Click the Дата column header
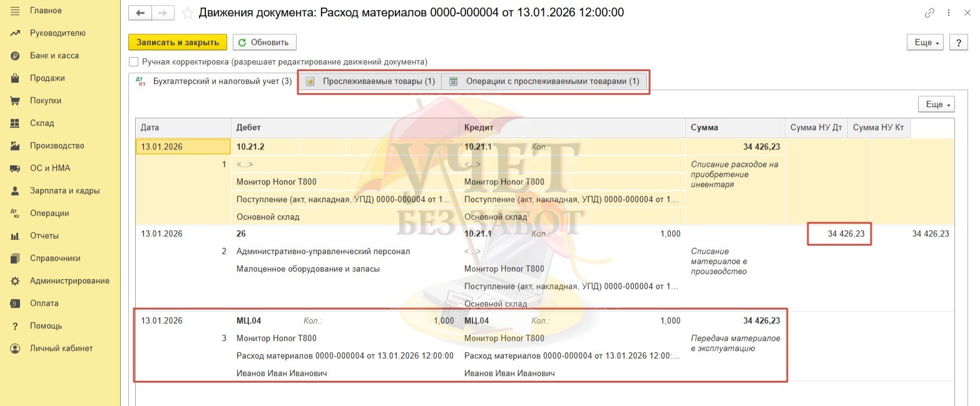This screenshot has height=406, width=980. (x=183, y=128)
